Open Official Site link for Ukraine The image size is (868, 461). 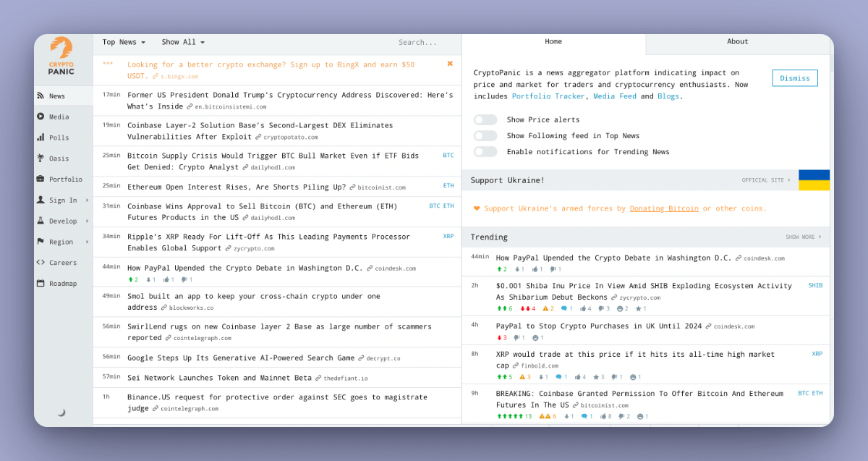tap(766, 180)
